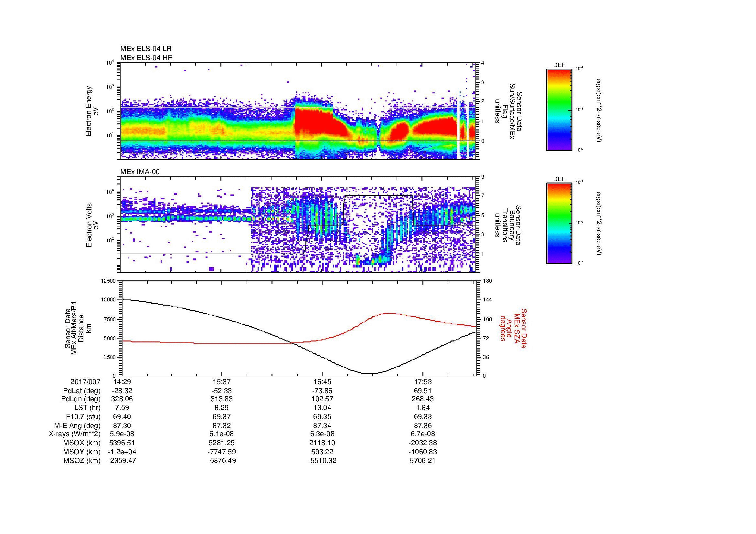Click the F10.7 value 69.40

click(x=122, y=417)
